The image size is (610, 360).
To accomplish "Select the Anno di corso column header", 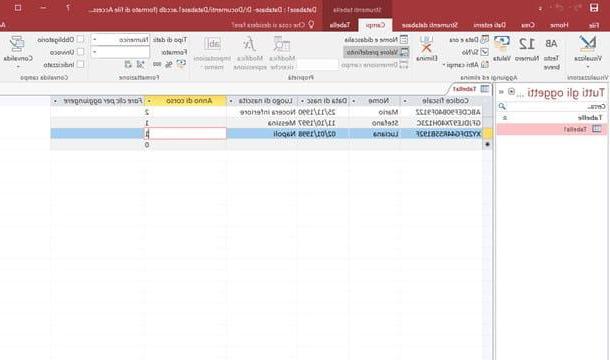I will 185,101.
